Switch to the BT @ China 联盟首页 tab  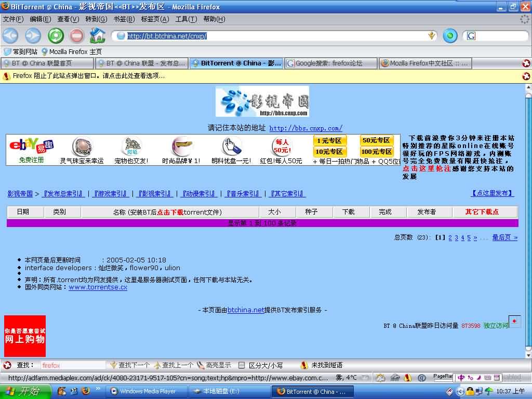(x=47, y=63)
